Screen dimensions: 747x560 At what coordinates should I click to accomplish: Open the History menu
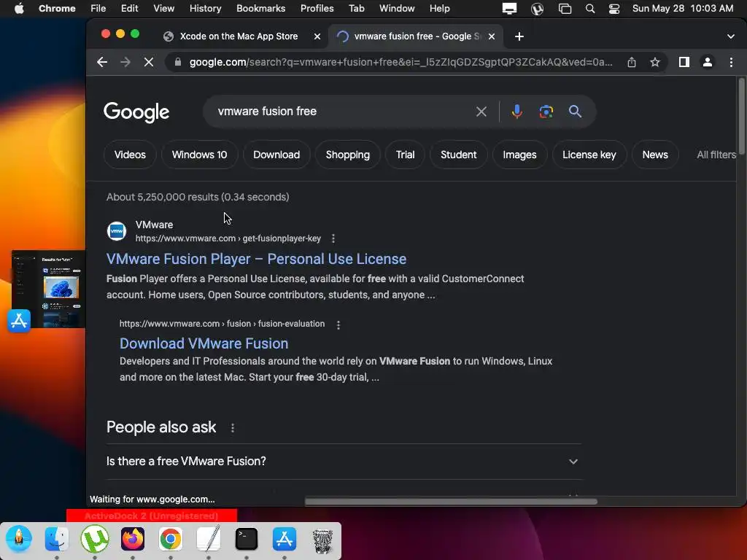pyautogui.click(x=205, y=9)
